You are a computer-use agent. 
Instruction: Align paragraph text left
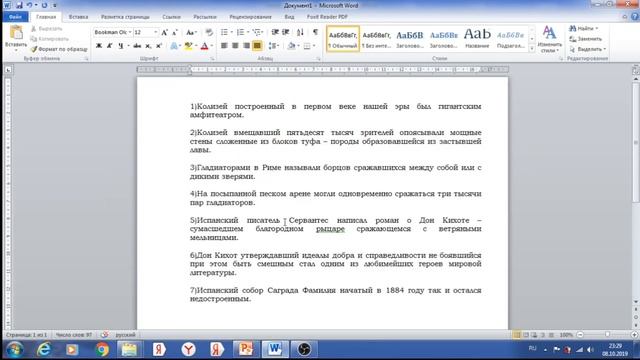point(224,46)
